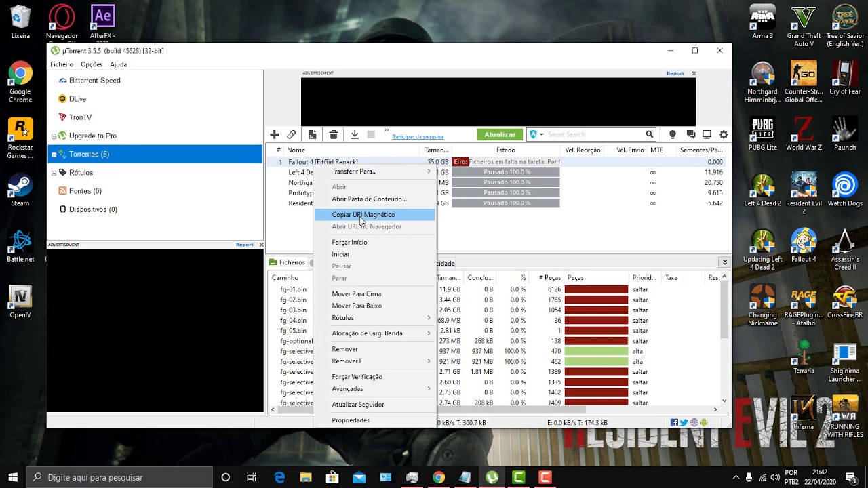This screenshot has width=868, height=488.
Task: Open uTorrent Twitter icon in status bar
Action: click(x=684, y=423)
